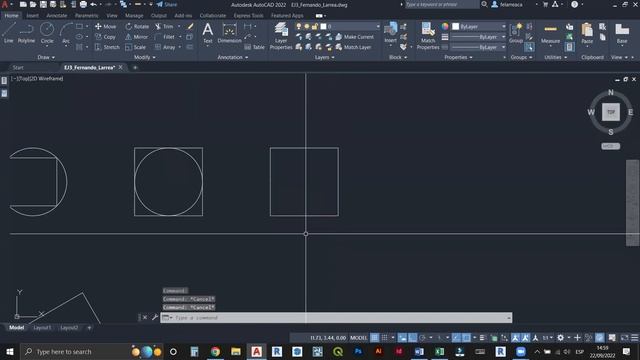This screenshot has height=360, width=640.
Task: Click the Measure utility
Action: [x=550, y=33]
